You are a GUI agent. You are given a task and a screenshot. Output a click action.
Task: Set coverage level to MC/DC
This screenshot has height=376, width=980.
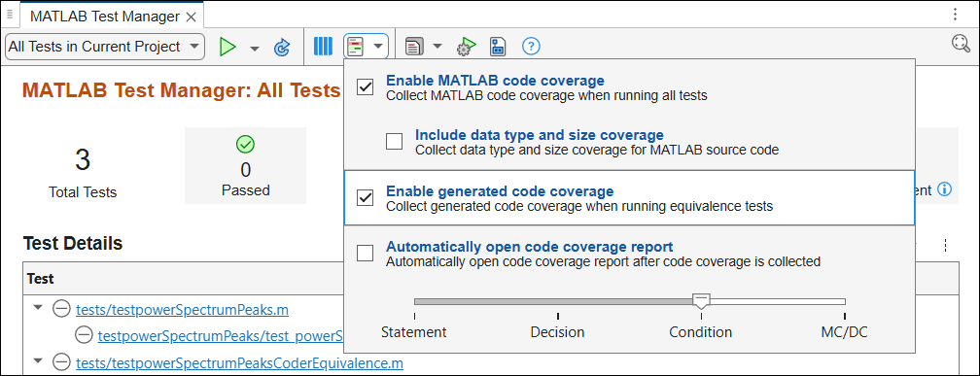tap(844, 331)
